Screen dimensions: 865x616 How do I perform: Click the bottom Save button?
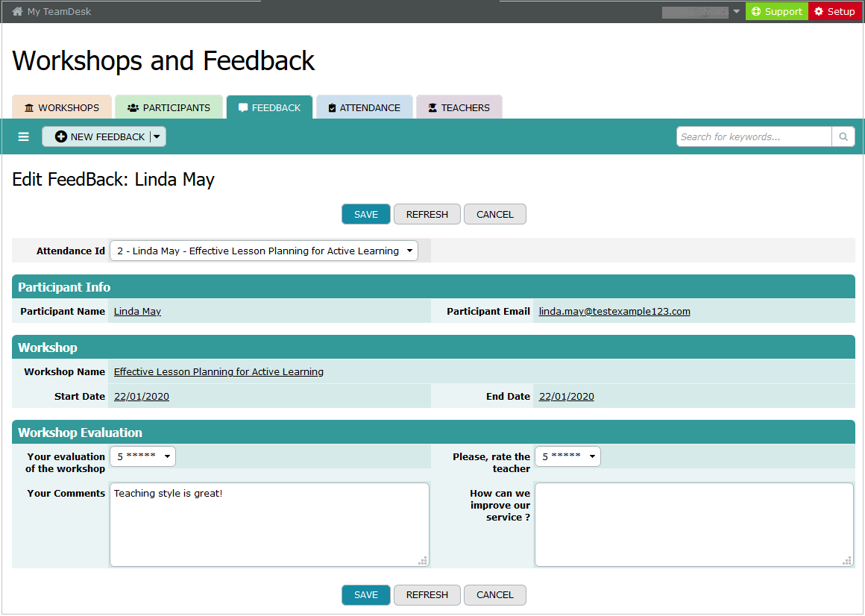[365, 595]
